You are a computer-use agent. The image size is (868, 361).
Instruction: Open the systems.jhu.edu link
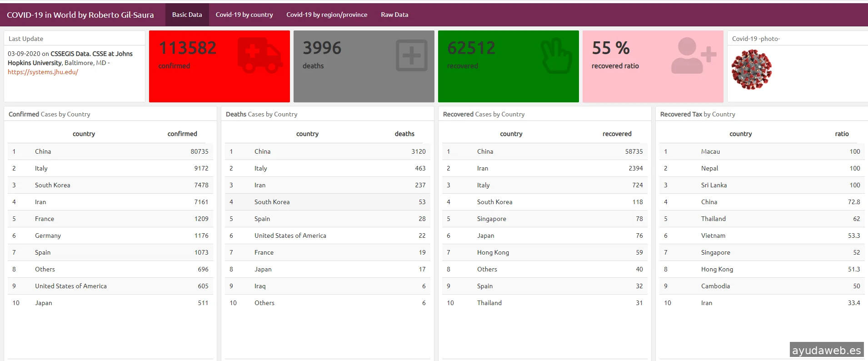pos(43,72)
